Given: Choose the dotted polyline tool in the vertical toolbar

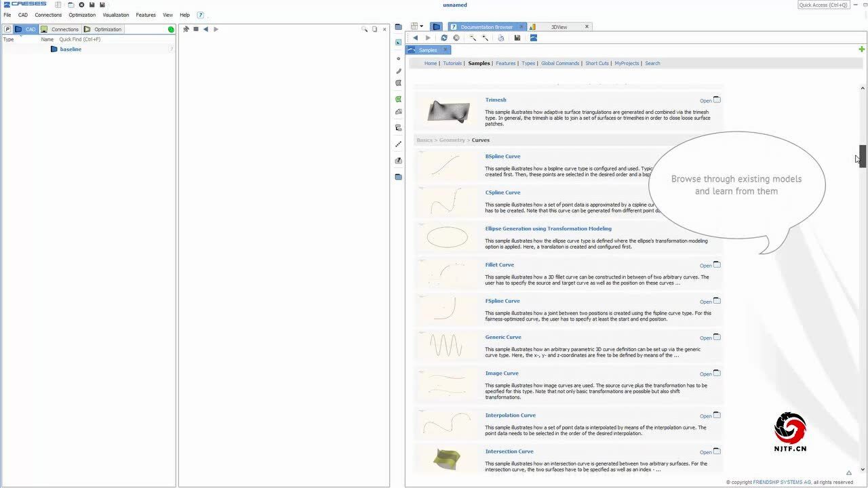Looking at the screenshot, I should [398, 144].
